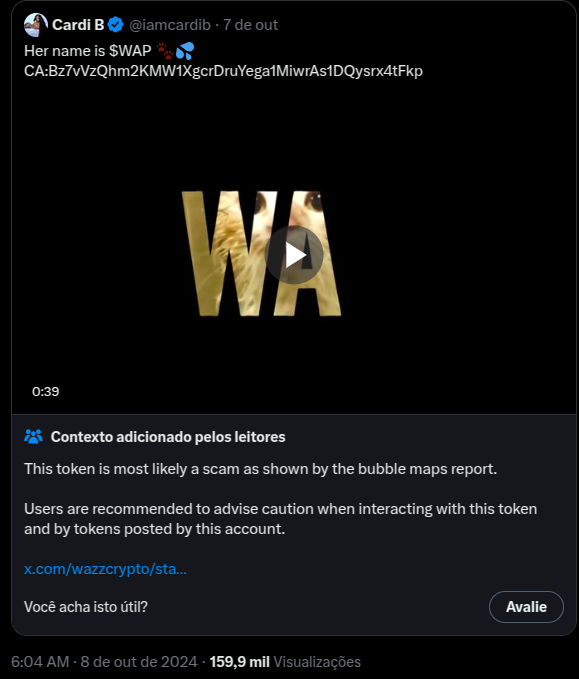The width and height of the screenshot is (579, 679).
Task: Open Cardi B's profile avatar
Action: [x=36, y=25]
